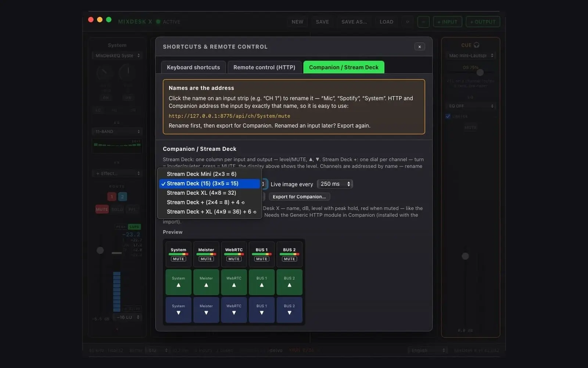Click the BUS 2 MUTE preview key
The width and height of the screenshot is (588, 368).
coord(289,254)
